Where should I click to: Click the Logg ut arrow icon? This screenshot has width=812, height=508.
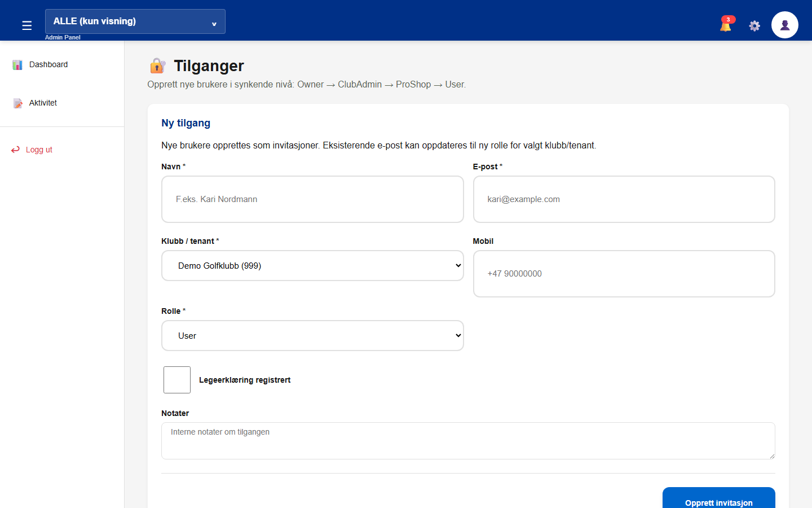15,150
